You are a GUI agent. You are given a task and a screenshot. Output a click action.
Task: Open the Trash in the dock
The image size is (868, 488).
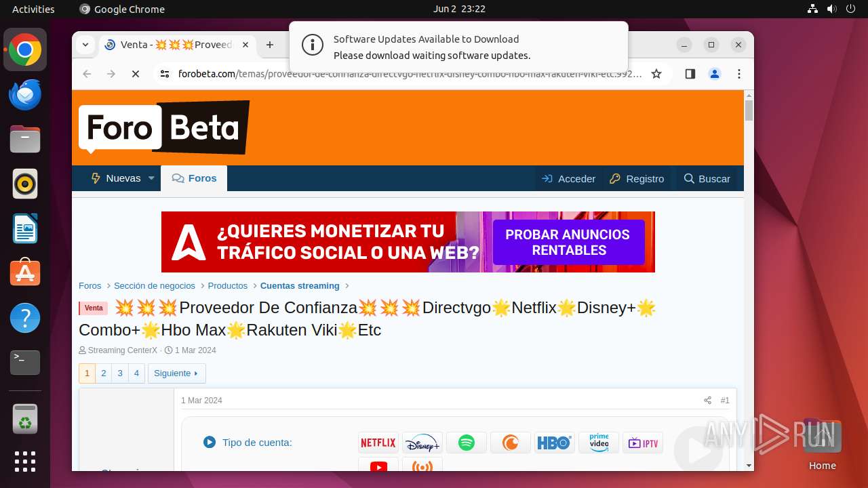25,419
